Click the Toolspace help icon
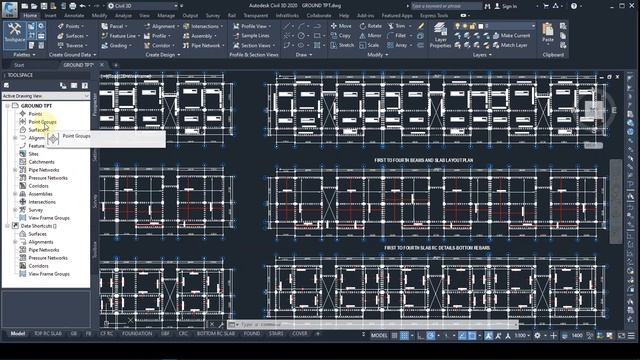640x360 pixels. 84,85
